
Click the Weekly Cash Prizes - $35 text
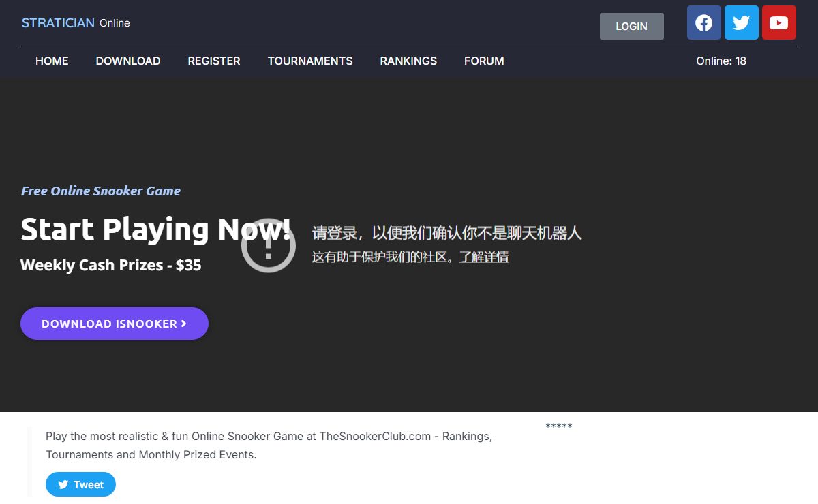pyautogui.click(x=111, y=265)
